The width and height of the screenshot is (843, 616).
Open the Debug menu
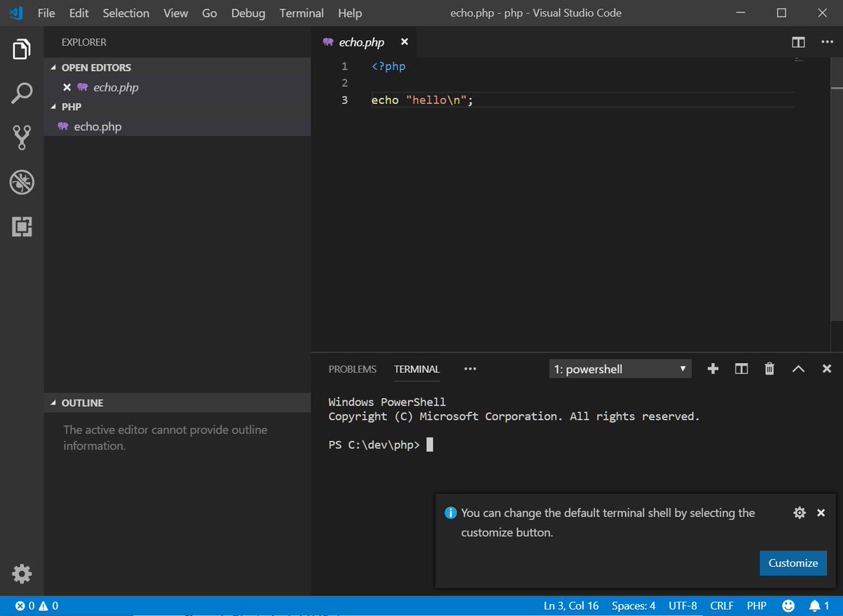click(249, 13)
